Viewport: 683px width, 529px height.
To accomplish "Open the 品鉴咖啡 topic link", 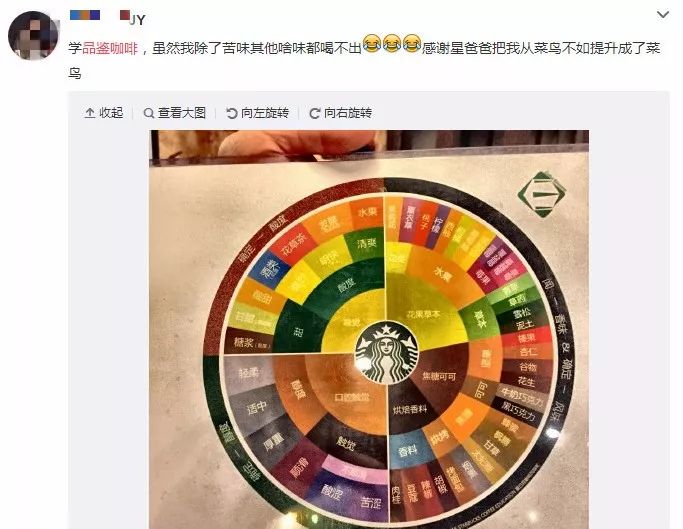I will pos(110,48).
